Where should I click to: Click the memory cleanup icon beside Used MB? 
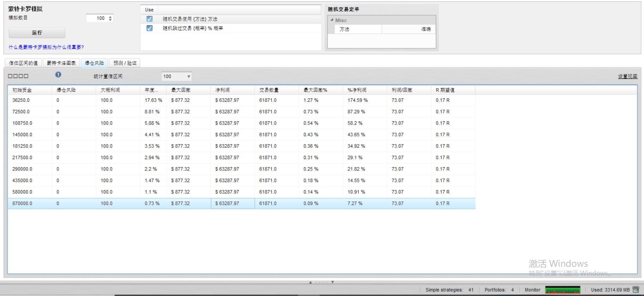(x=636, y=290)
